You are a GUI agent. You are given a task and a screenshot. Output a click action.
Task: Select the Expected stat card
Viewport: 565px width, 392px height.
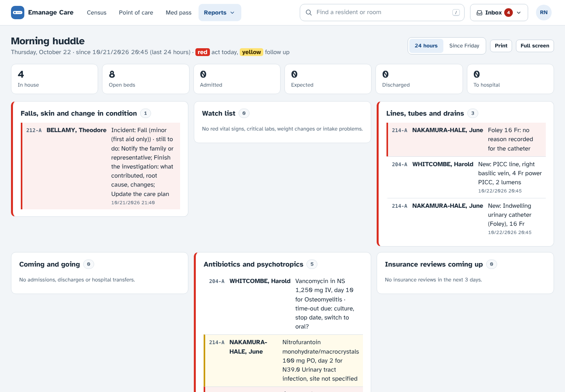pyautogui.click(x=328, y=79)
